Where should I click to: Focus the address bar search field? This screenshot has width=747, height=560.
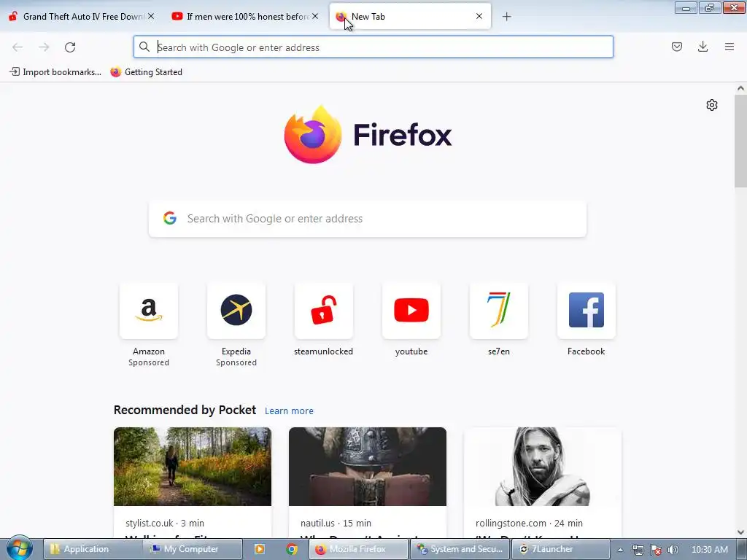click(x=373, y=47)
